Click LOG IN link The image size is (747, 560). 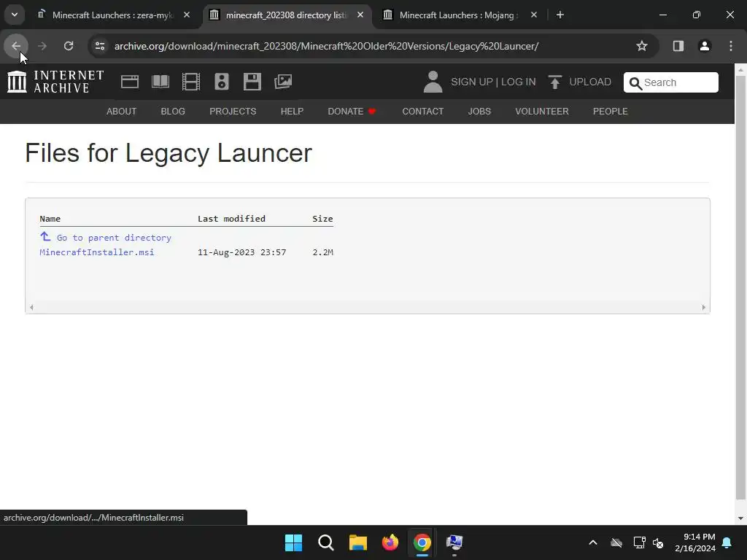click(x=519, y=82)
